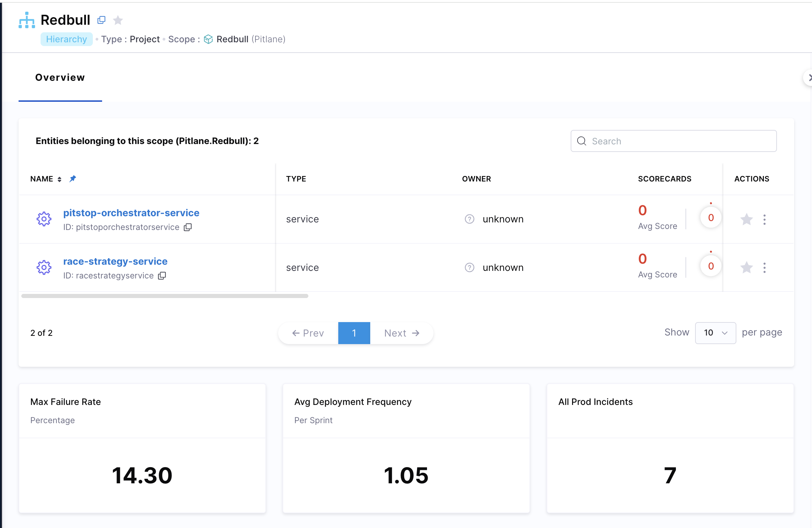Open pitstop-orchestrator-service link
This screenshot has width=812, height=528.
coord(131,213)
